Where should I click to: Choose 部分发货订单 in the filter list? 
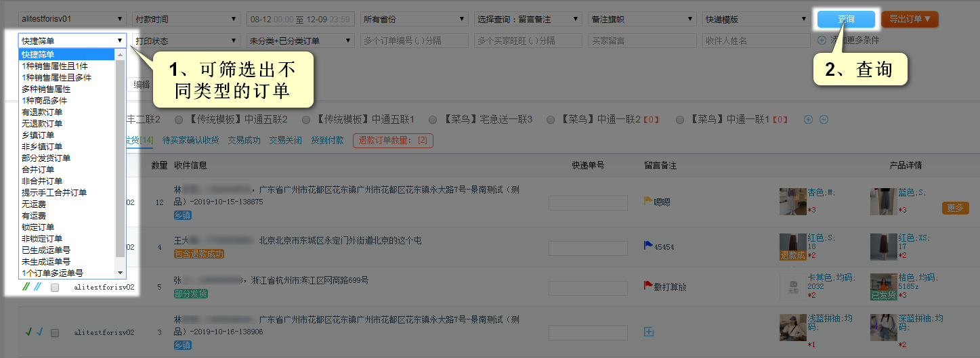67,158
